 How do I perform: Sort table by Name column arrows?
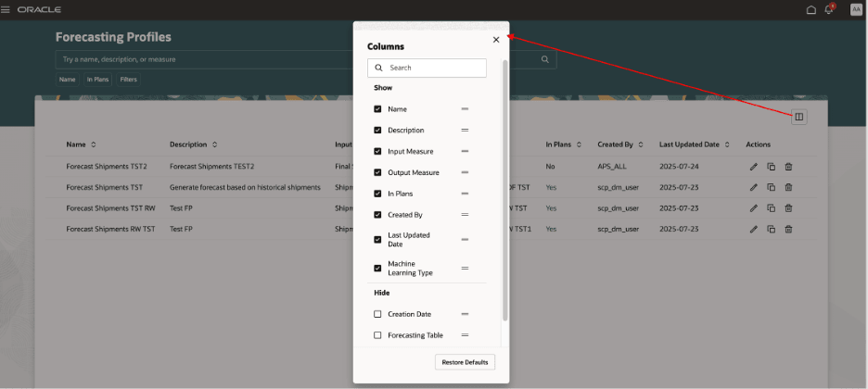93,144
